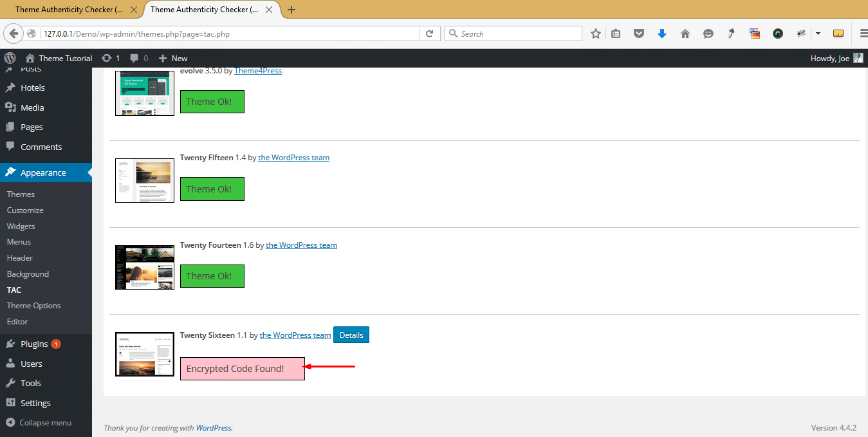This screenshot has width=868, height=437.
Task: Open Theme Options submenu
Action: click(x=33, y=305)
